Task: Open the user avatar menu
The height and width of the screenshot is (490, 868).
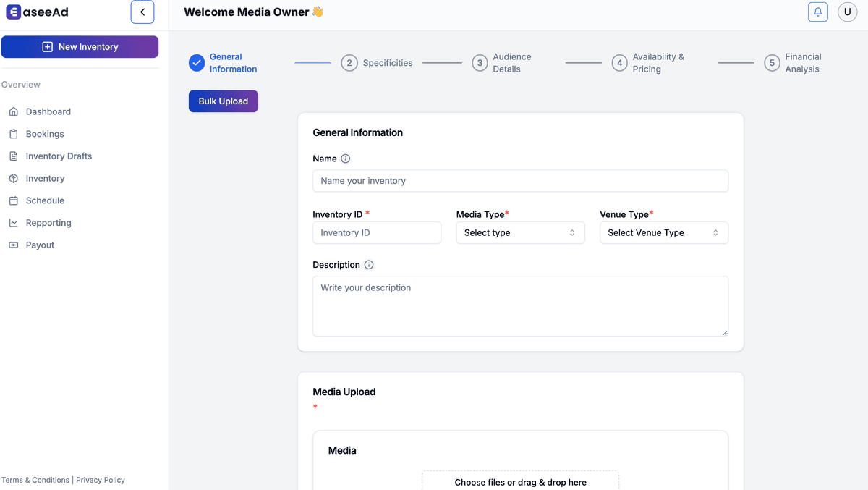Action: coord(848,12)
